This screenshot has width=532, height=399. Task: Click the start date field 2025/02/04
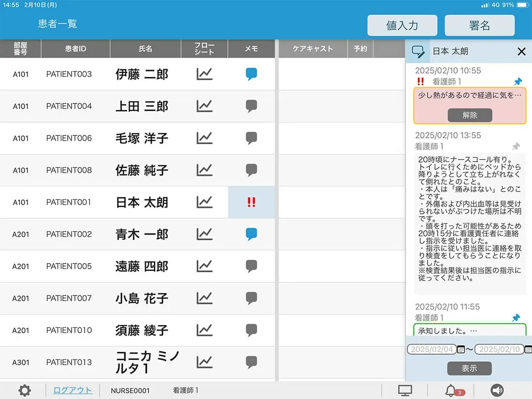tap(431, 349)
